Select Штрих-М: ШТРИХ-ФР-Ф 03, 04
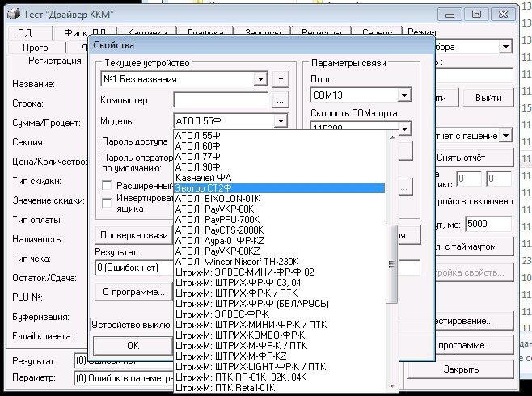The image size is (532, 396). (x=280, y=283)
